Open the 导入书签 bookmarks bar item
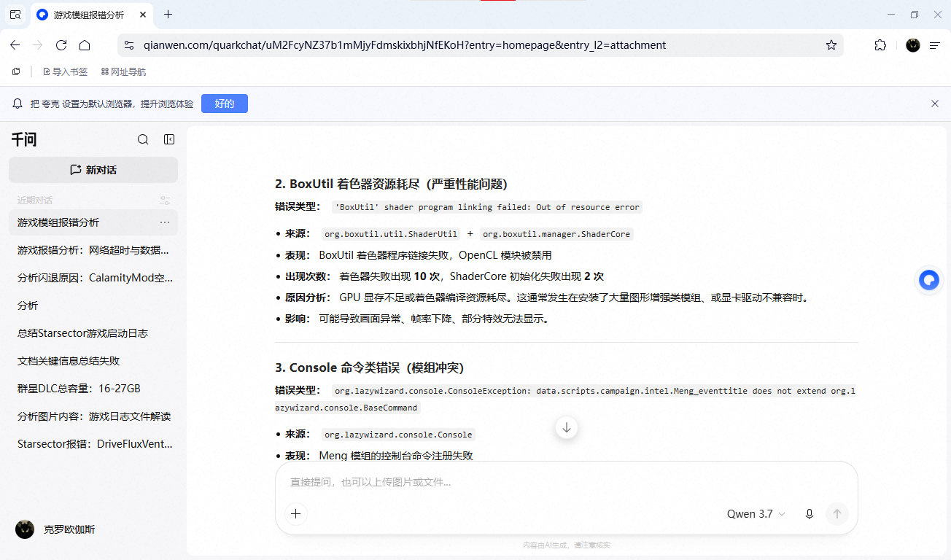Viewport: 951px width, 560px height. 66,71
